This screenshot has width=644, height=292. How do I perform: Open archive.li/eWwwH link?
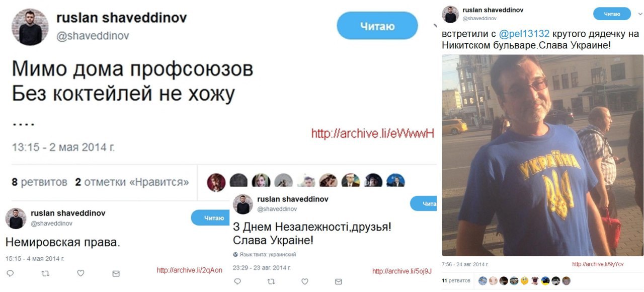tap(372, 133)
